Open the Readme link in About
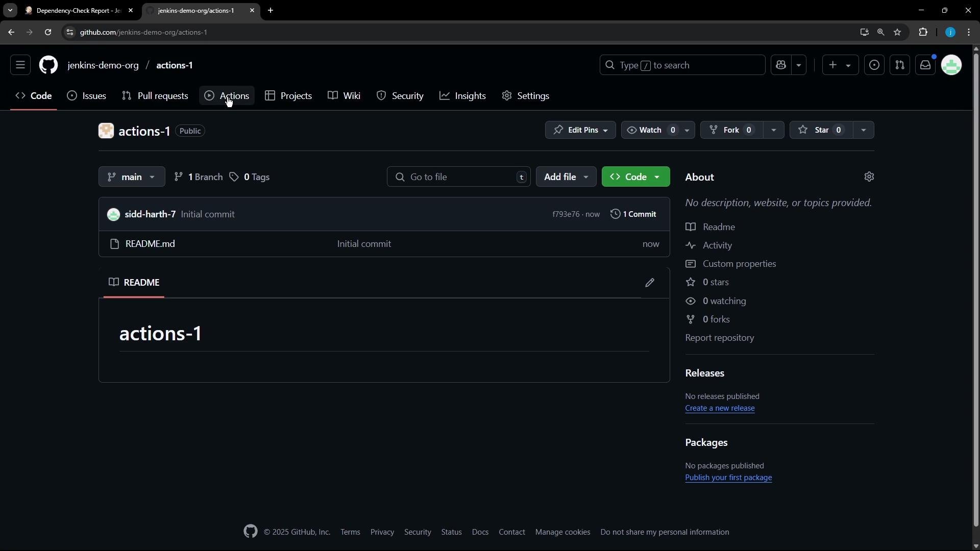Viewport: 980px width, 551px height. [x=710, y=227]
